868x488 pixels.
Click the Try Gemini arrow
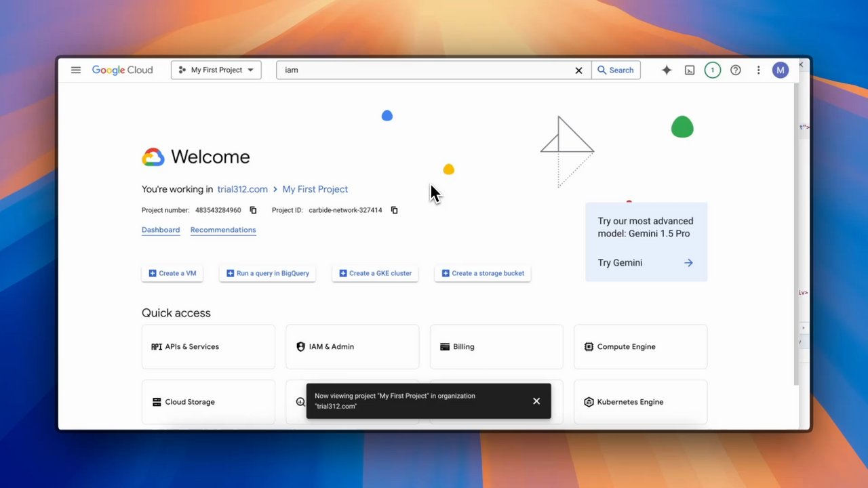click(688, 263)
